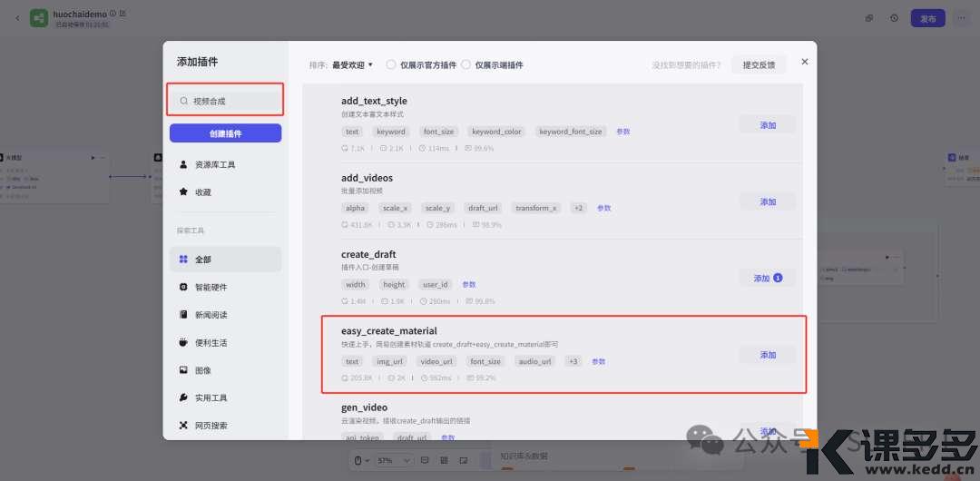980x481 pixels.
Task: Click the comment icon on the canvas toolbar
Action: coord(425,460)
